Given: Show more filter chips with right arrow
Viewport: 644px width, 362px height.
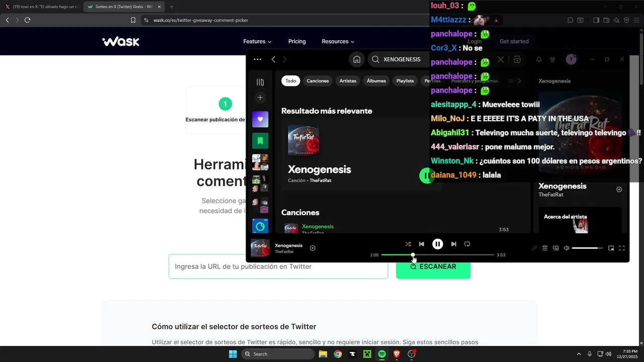Looking at the screenshot, I should click(x=519, y=81).
